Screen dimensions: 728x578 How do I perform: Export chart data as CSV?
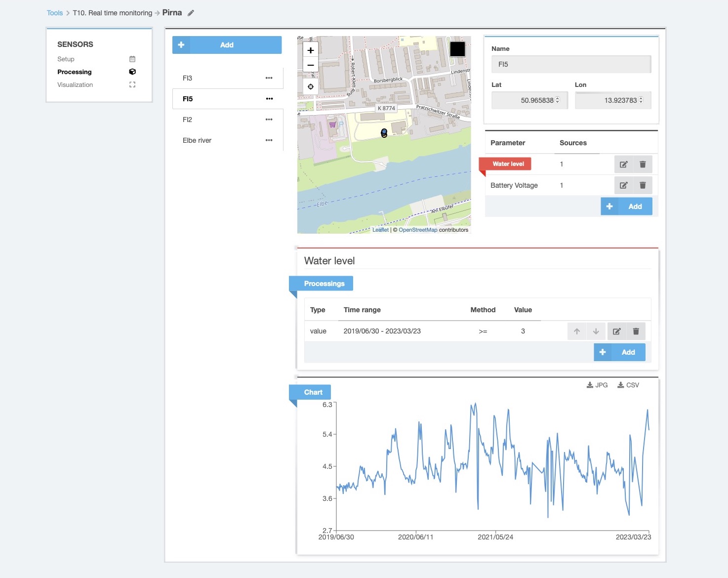click(x=628, y=385)
